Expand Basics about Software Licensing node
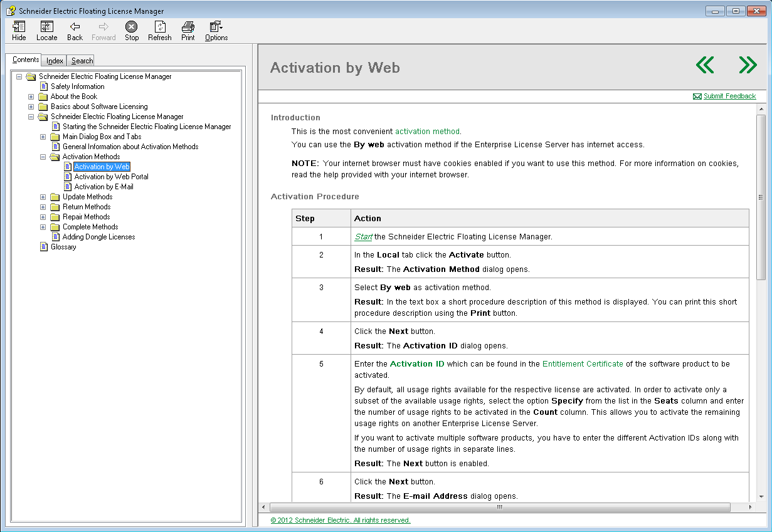The height and width of the screenshot is (532, 772). (x=31, y=107)
